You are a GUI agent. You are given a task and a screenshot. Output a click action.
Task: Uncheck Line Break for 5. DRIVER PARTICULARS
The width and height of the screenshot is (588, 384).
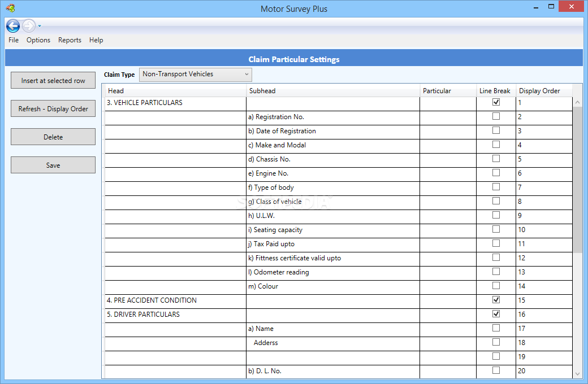[496, 314]
